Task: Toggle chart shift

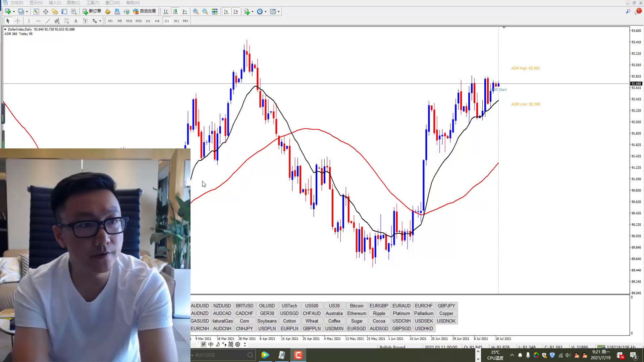Action: [236, 12]
